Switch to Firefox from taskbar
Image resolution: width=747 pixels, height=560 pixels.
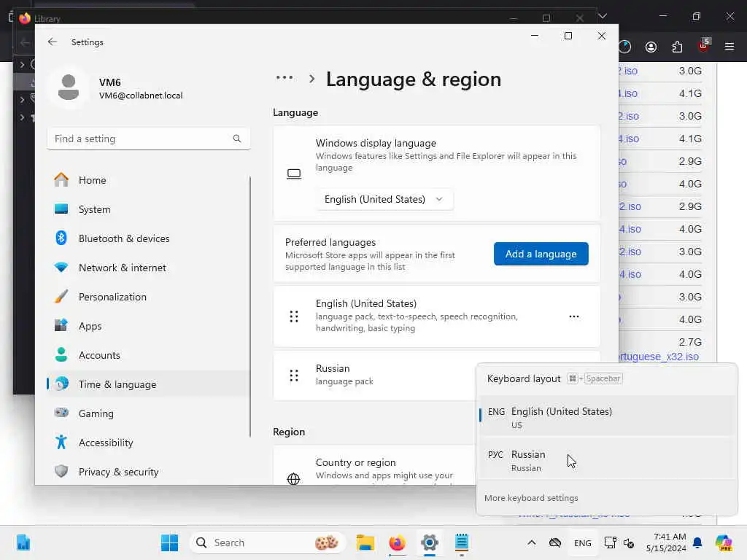tap(398, 542)
